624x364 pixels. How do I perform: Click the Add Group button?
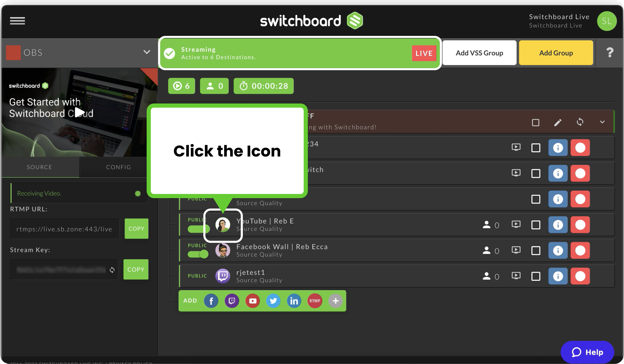[556, 53]
